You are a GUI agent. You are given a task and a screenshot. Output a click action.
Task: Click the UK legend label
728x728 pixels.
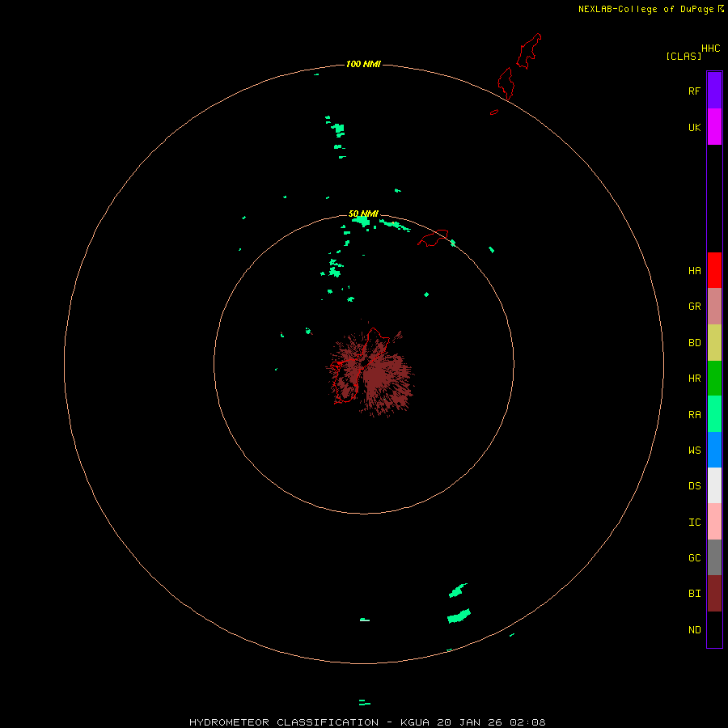(x=694, y=127)
